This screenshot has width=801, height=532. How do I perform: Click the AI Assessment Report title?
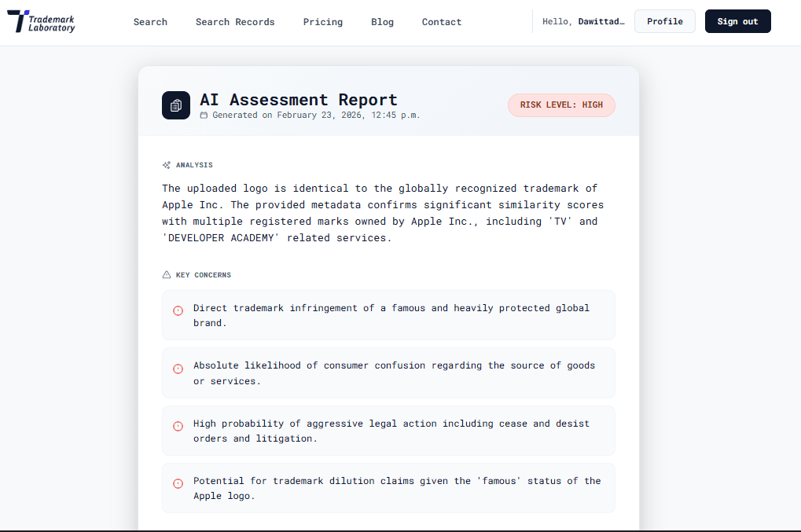[x=299, y=99]
